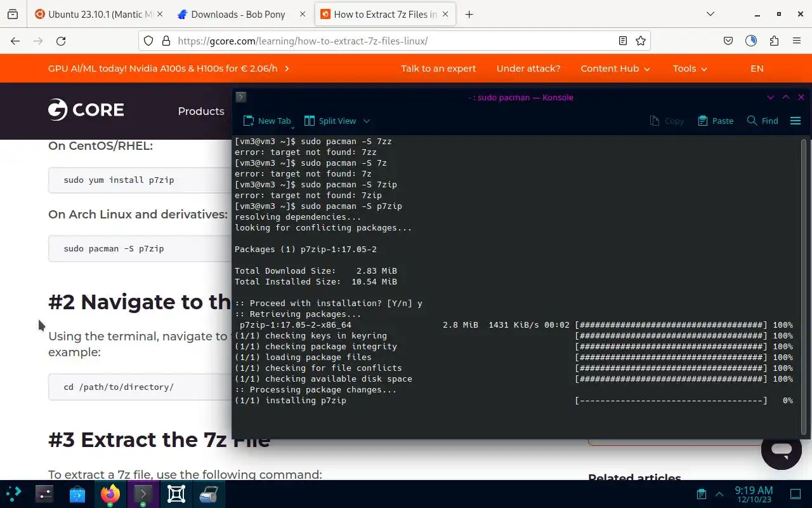Open the blue circular download progress icon

point(751,41)
